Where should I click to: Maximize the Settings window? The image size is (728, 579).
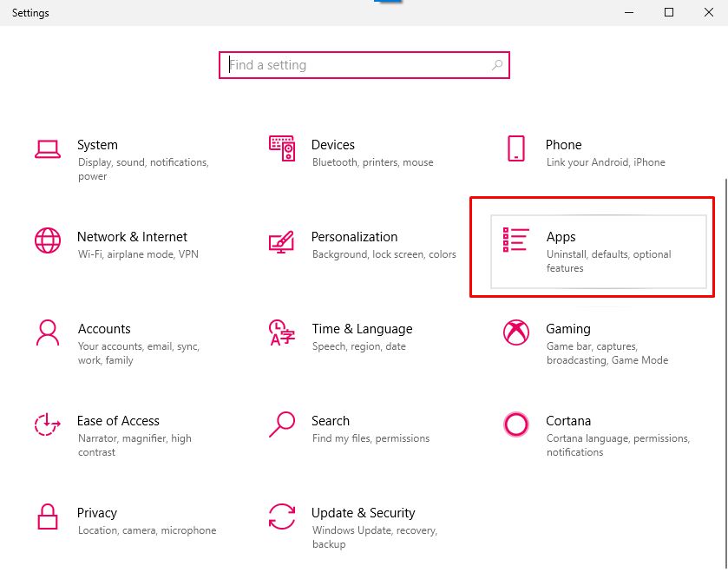click(669, 12)
